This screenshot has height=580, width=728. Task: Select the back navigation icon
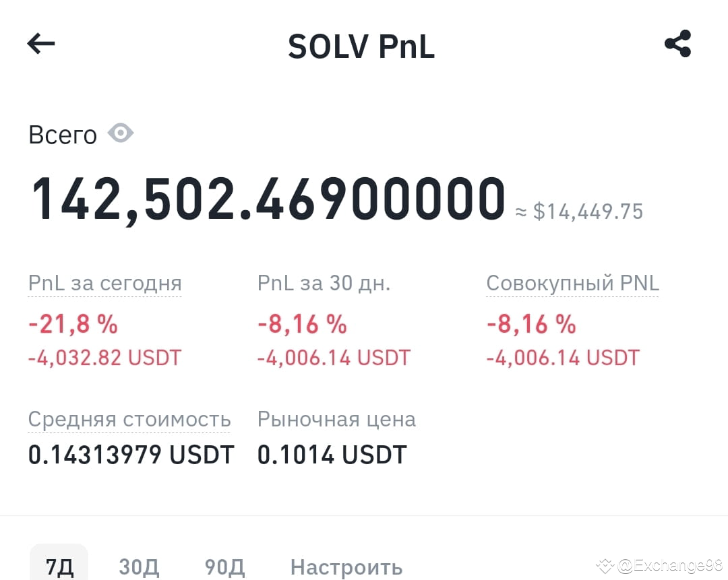tap(40, 44)
